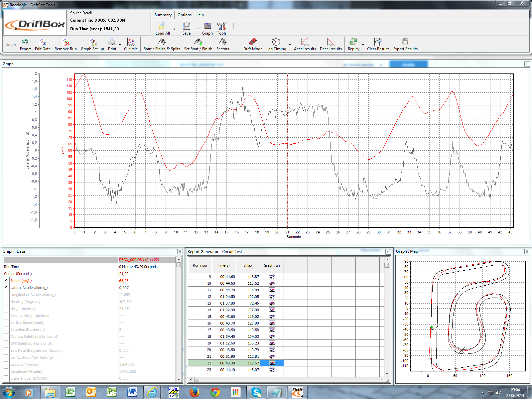The height and width of the screenshot is (399, 532).
Task: Select Start / Finish & Splits tool
Action: (x=162, y=42)
